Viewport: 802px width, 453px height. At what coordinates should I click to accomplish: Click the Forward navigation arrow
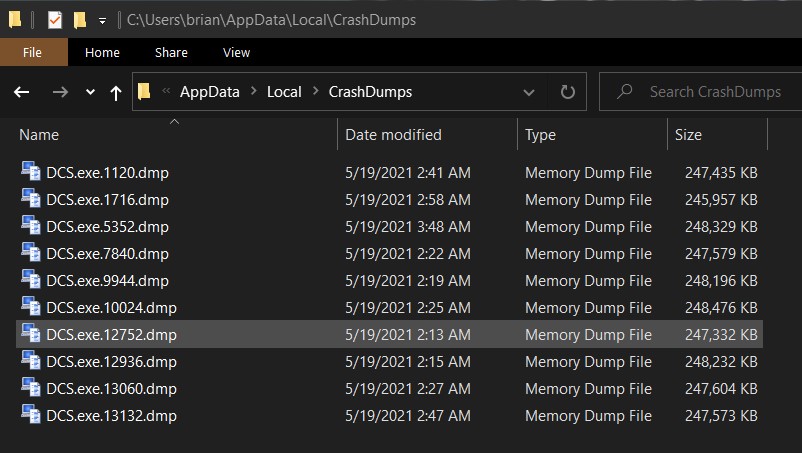(60, 92)
